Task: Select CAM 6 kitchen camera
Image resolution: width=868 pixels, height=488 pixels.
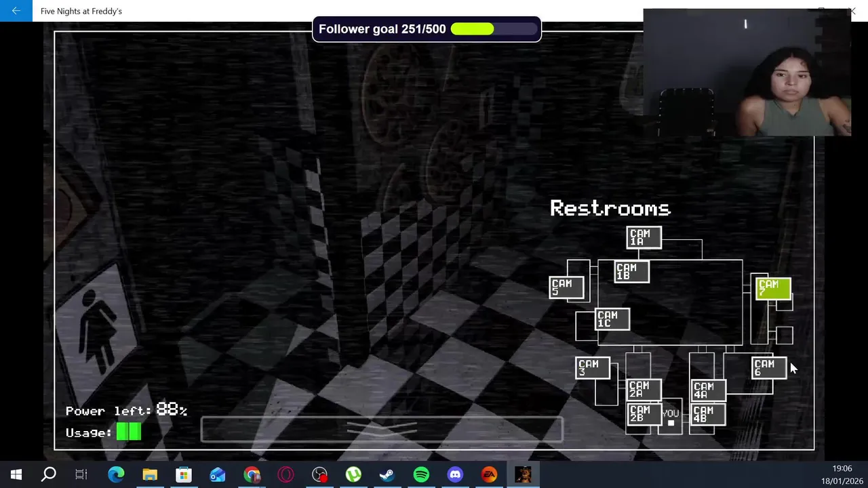Action: pos(769,368)
